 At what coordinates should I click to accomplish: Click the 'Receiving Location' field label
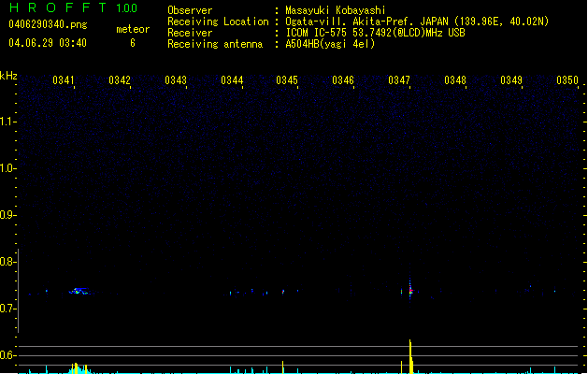[x=218, y=22]
